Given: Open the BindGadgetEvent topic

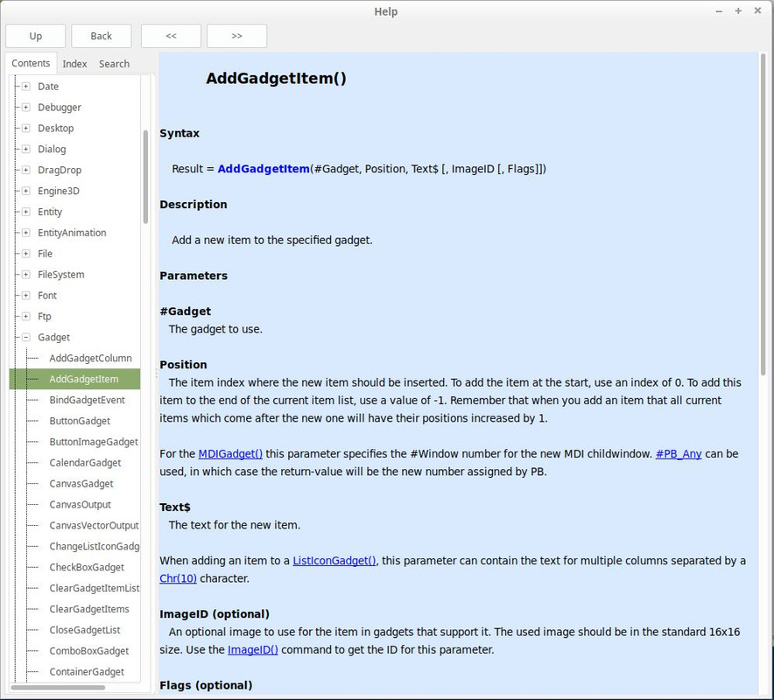Looking at the screenshot, I should [x=88, y=400].
